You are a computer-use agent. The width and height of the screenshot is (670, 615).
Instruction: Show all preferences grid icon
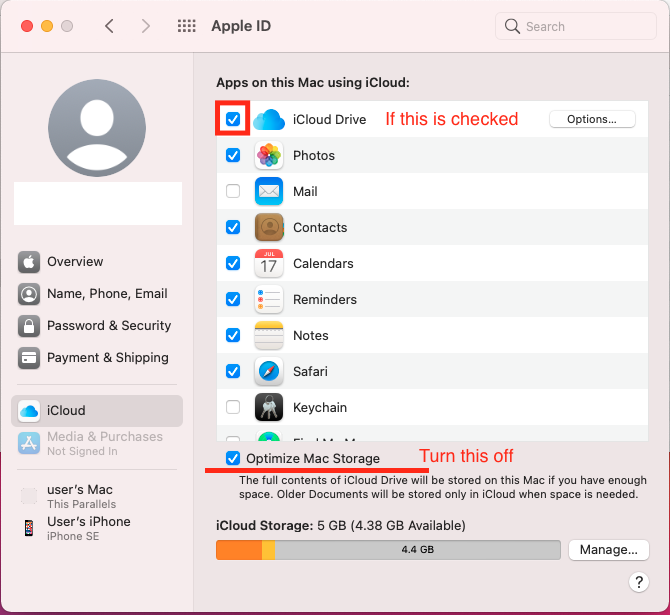[x=187, y=26]
